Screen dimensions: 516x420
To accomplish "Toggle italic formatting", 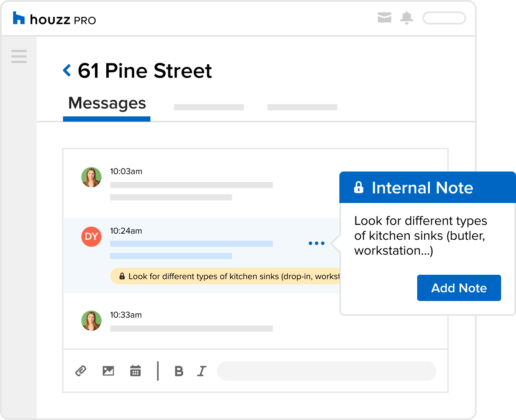I will [x=202, y=371].
